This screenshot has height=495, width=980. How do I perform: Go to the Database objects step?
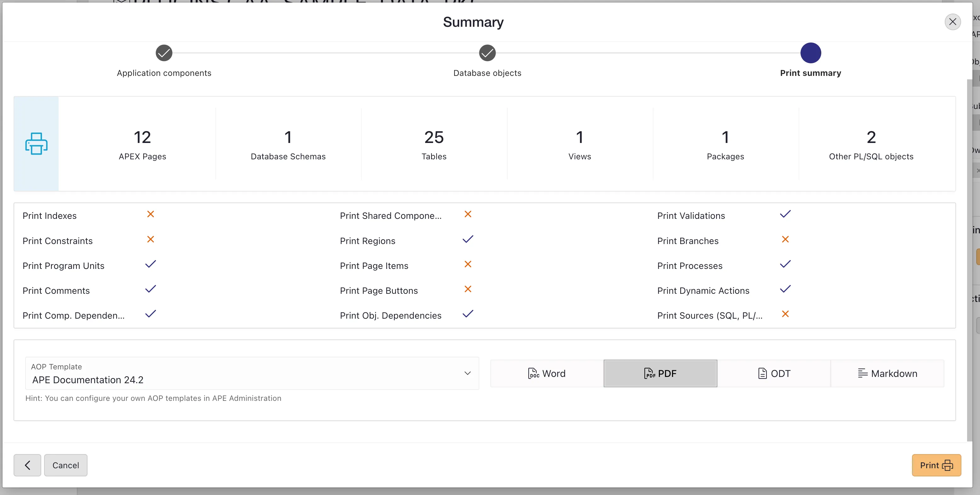pyautogui.click(x=487, y=53)
